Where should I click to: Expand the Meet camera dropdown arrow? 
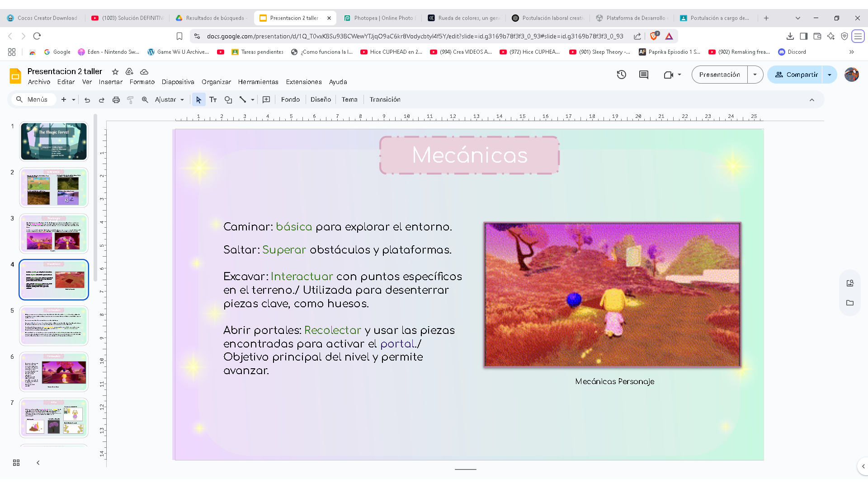679,75
